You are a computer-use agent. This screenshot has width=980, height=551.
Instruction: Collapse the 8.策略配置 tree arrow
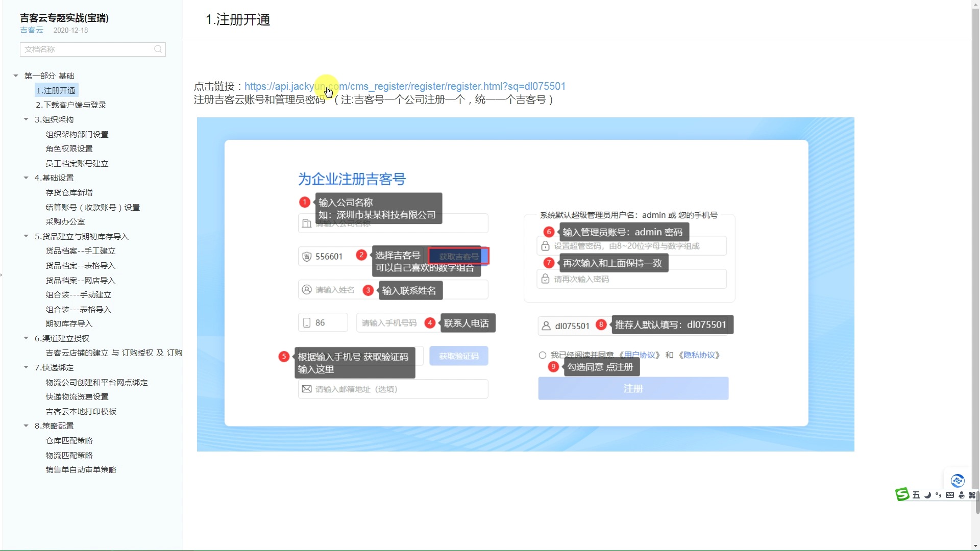(x=26, y=425)
